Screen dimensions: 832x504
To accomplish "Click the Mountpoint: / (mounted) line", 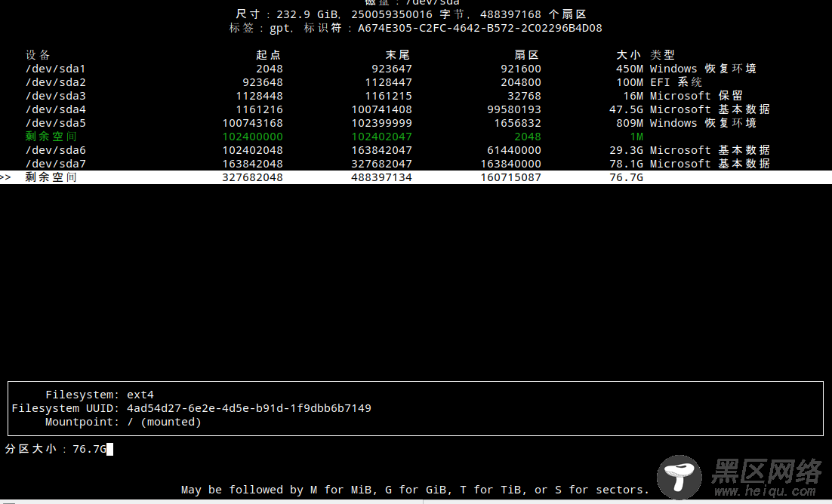I will tap(123, 423).
